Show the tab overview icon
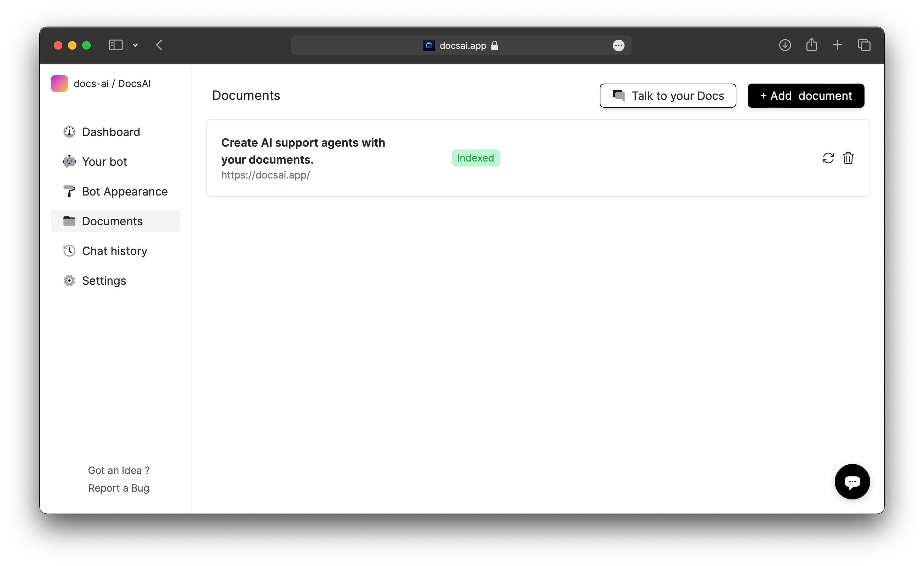The height and width of the screenshot is (566, 924). tap(864, 45)
